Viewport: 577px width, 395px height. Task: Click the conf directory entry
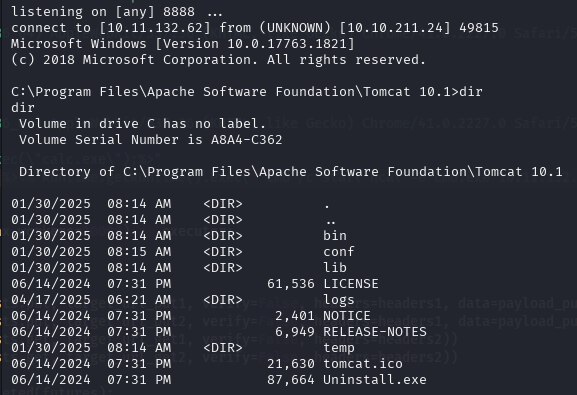(x=339, y=252)
